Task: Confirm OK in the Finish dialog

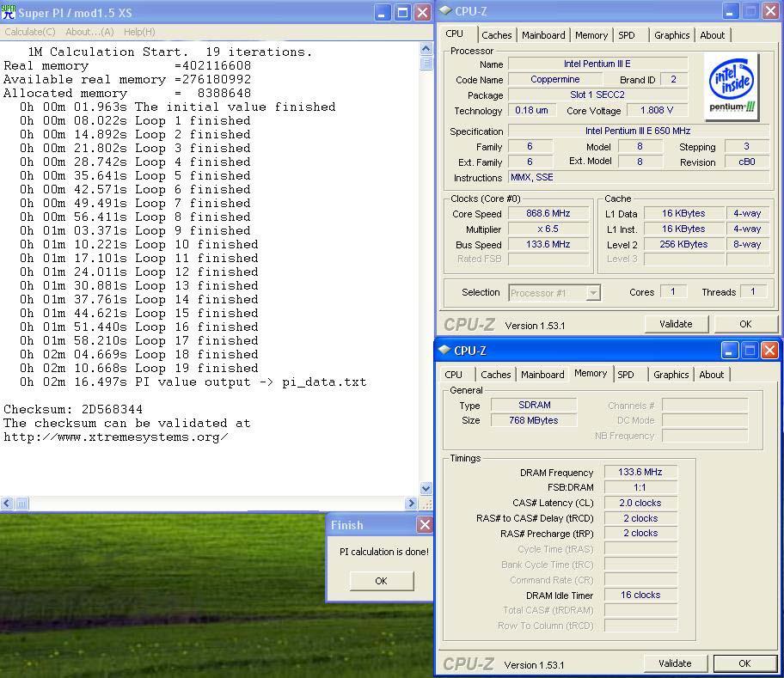Action: (x=382, y=581)
